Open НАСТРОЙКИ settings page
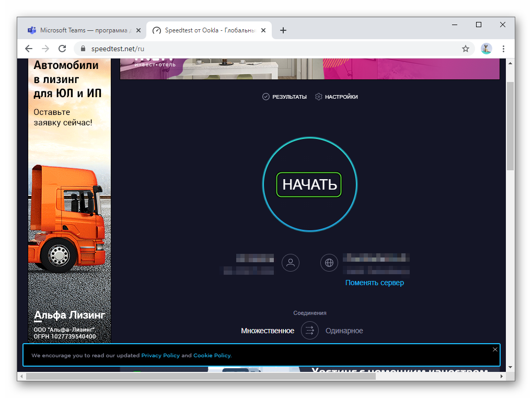Screen dimensions: 532x398 click(x=336, y=97)
